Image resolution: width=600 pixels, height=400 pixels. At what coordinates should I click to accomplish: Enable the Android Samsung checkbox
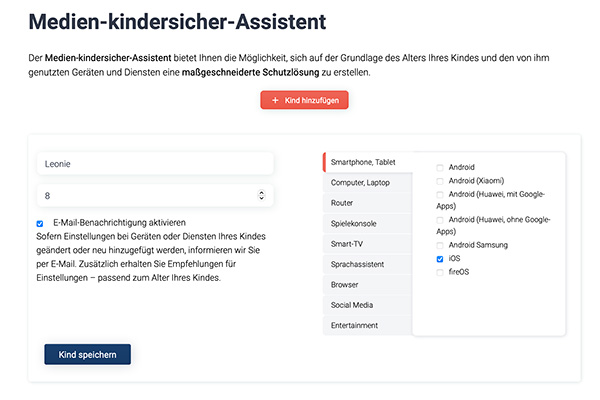click(x=441, y=245)
